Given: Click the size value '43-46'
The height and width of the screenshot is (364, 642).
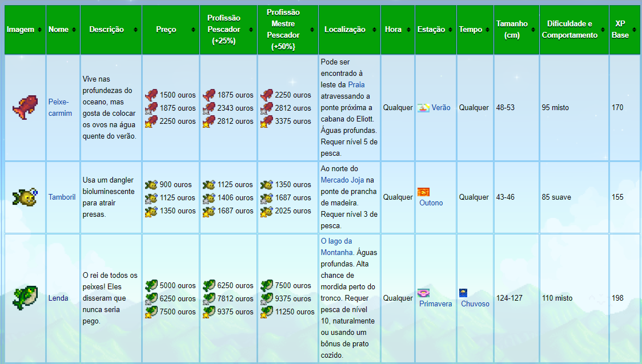Looking at the screenshot, I should click(x=505, y=197).
